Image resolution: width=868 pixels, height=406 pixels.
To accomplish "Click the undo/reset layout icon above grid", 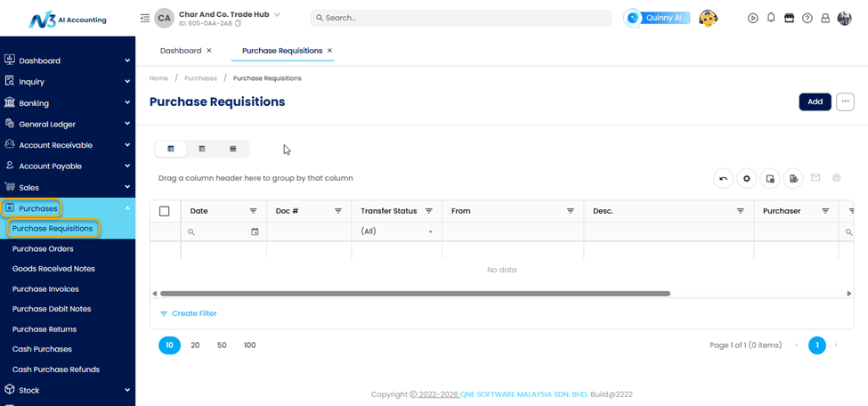I will [723, 178].
